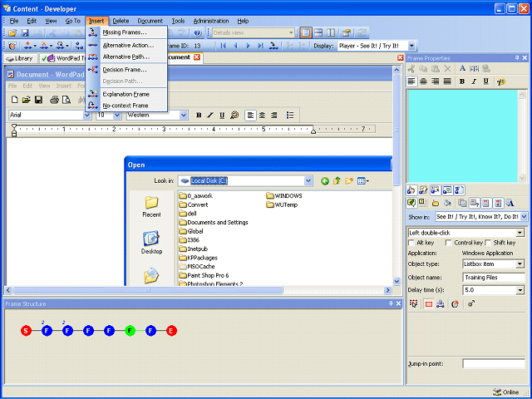Screen dimensions: 532x399
Task: Open the Left double-click action dropdown
Action: click(520, 233)
